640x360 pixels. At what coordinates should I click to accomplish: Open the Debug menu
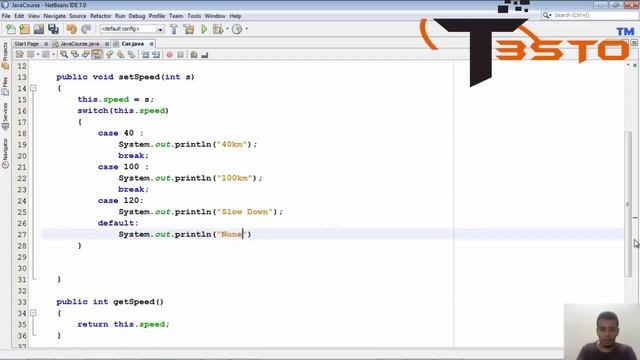pos(137,16)
